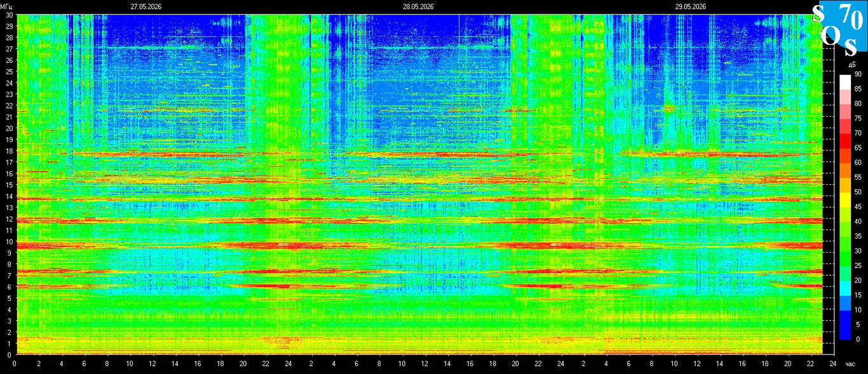
Task: Click the hour 12 label below 28.05.2026
Action: point(424,364)
